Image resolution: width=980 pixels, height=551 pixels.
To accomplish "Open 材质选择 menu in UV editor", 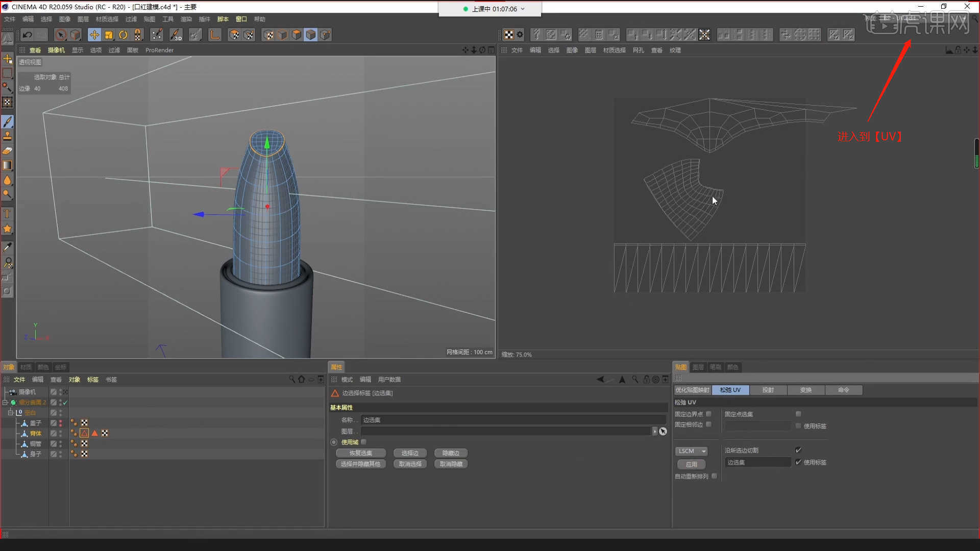I will tap(614, 50).
